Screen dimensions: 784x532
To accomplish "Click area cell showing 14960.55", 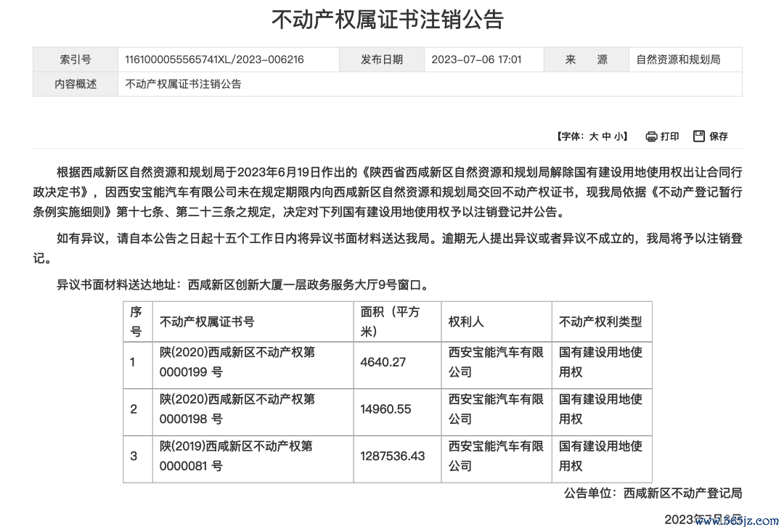I will (385, 409).
